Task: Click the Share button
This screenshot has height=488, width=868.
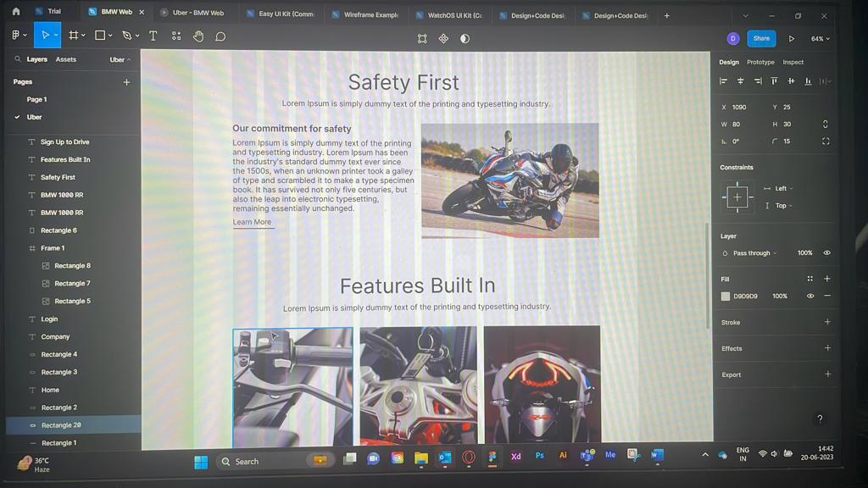Action: point(761,38)
